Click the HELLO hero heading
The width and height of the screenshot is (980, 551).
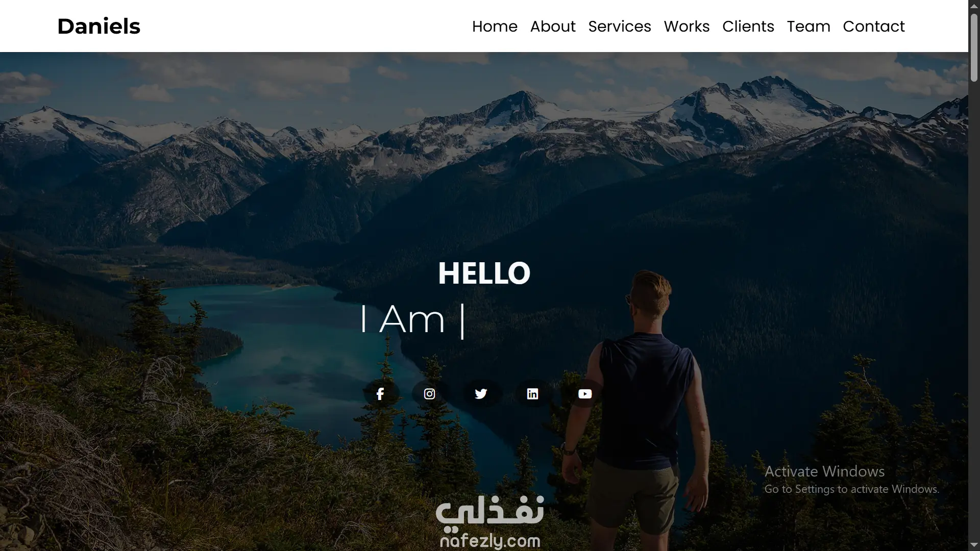coord(484,273)
